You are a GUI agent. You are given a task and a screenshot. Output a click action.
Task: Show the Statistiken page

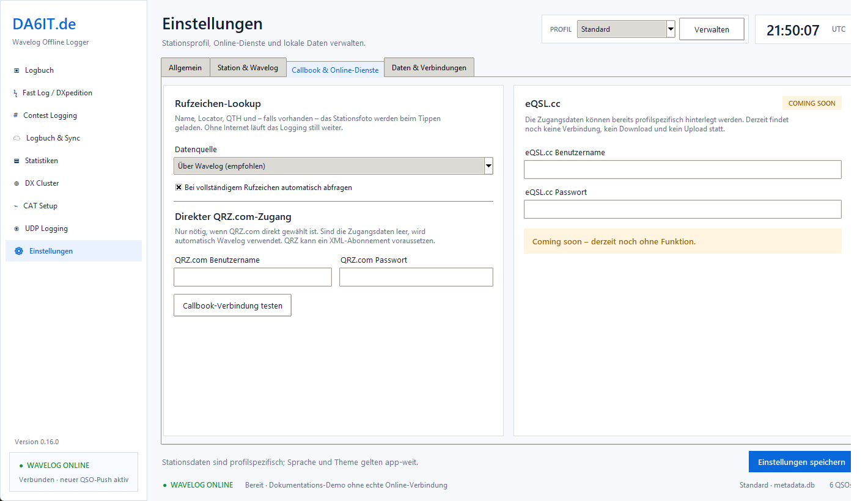pos(73,161)
